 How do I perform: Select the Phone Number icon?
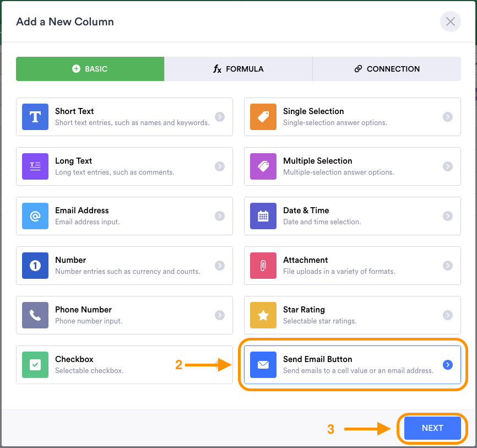pos(34,315)
